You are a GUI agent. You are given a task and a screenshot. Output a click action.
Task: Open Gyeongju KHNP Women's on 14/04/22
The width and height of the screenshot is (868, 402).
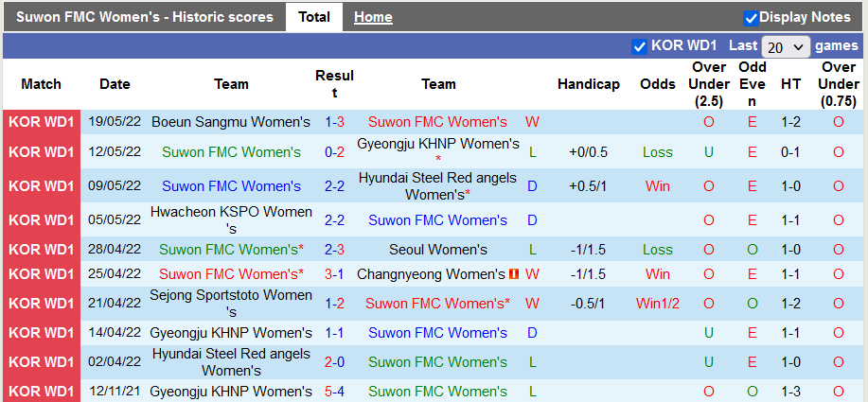(231, 333)
